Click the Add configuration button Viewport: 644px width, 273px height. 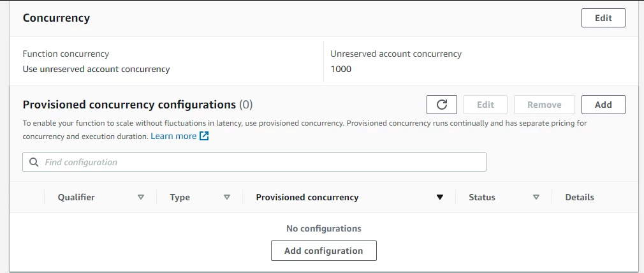(x=323, y=251)
